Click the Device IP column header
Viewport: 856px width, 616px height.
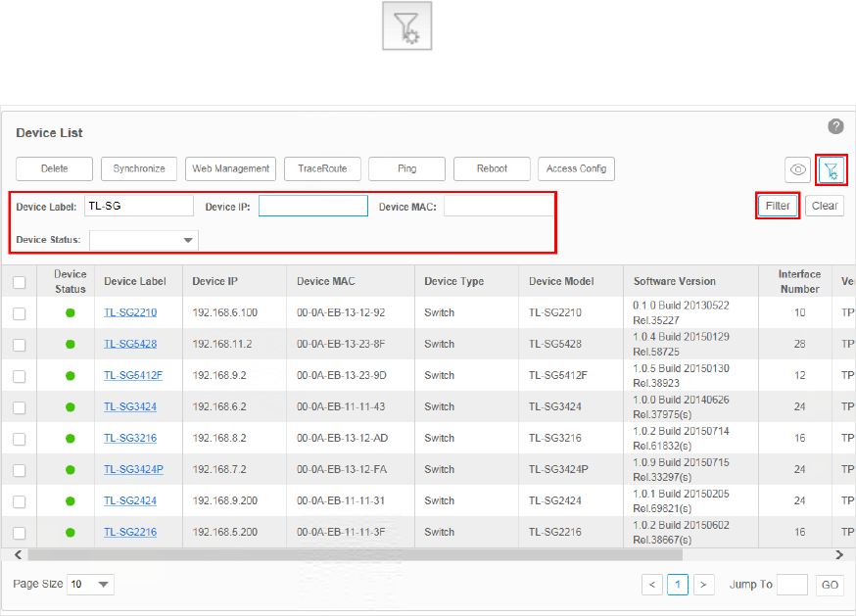click(x=215, y=281)
